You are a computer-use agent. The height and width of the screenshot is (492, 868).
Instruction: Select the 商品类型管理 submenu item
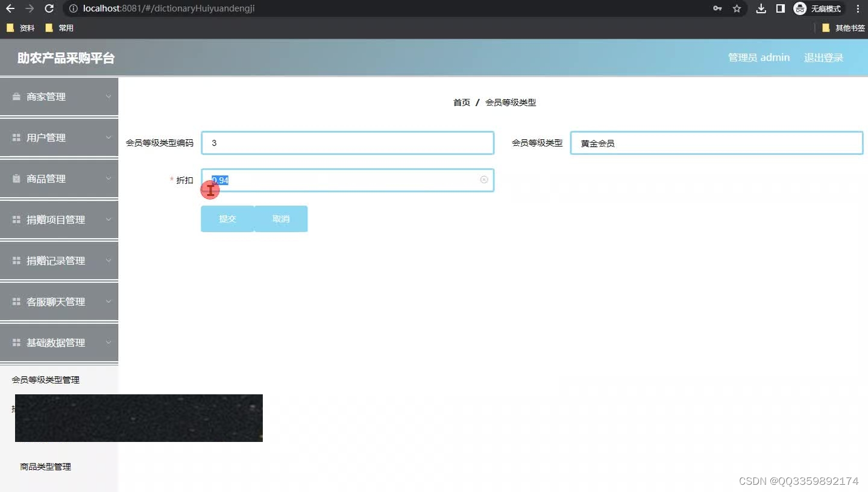[x=46, y=467]
